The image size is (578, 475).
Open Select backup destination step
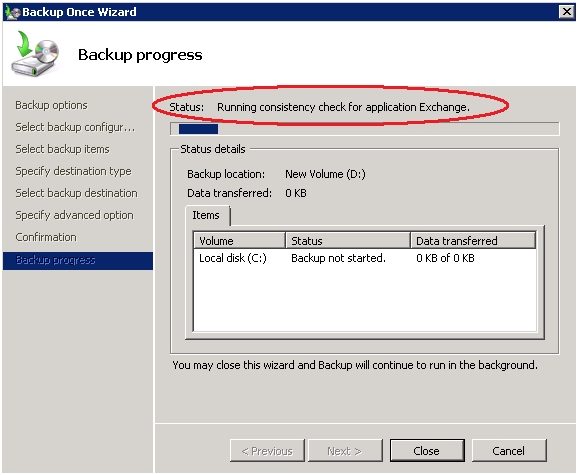[76, 193]
